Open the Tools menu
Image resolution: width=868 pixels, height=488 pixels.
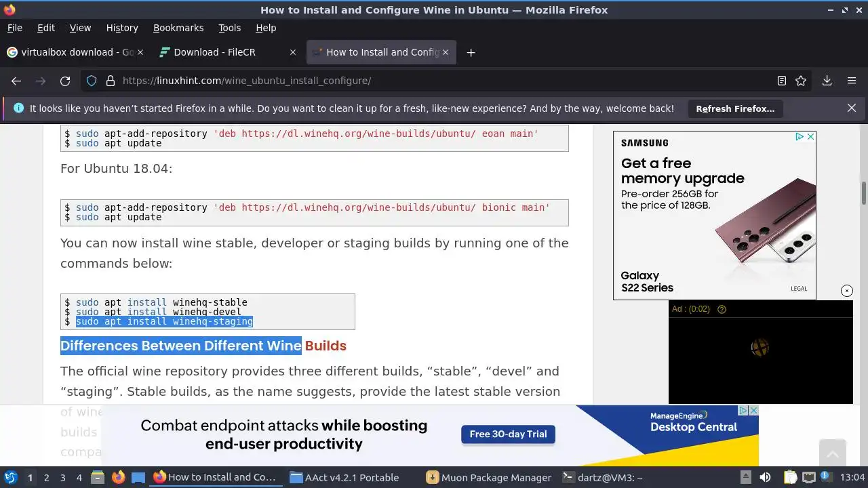click(x=229, y=28)
